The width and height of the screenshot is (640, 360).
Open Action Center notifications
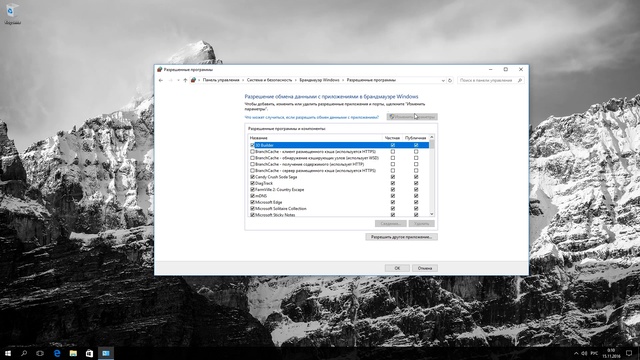pyautogui.click(x=629, y=353)
